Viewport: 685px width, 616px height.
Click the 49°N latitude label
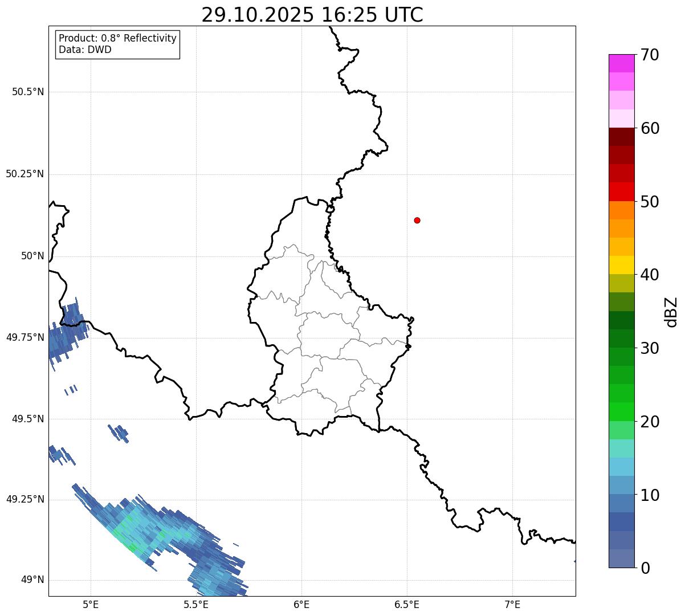tap(32, 580)
